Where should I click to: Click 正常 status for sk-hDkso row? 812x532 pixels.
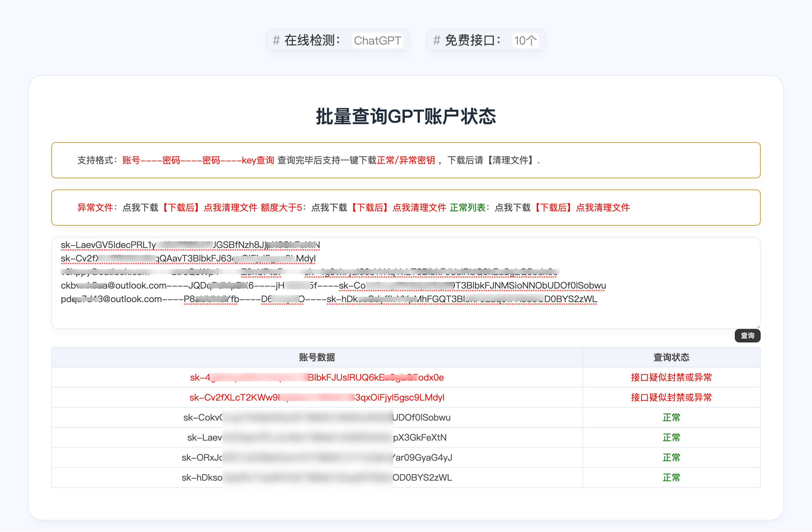671,477
